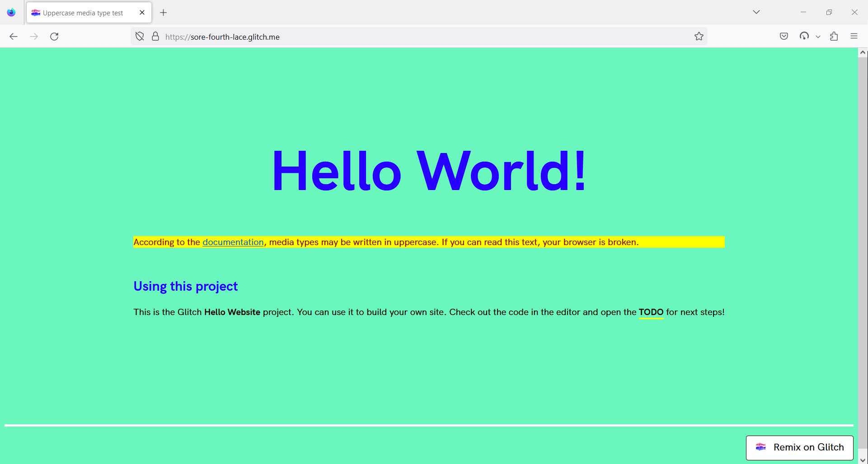Screen dimensions: 868x464
Task: Open the documentation hyperlink
Action: 233,242
